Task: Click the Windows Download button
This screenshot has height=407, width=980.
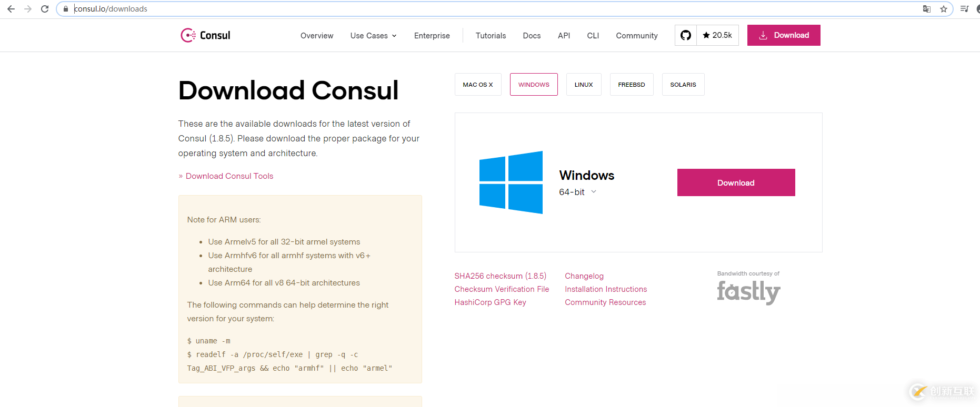Action: (x=736, y=182)
